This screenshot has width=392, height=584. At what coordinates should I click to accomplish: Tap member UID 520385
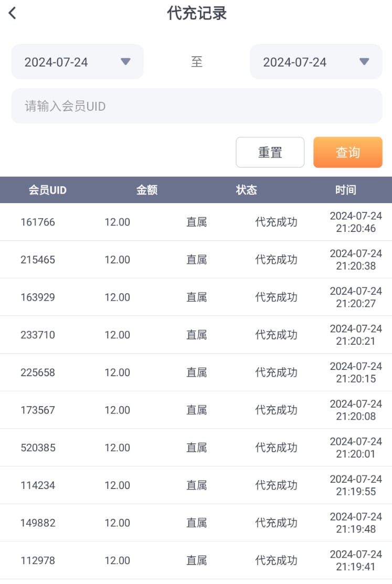[x=38, y=448]
